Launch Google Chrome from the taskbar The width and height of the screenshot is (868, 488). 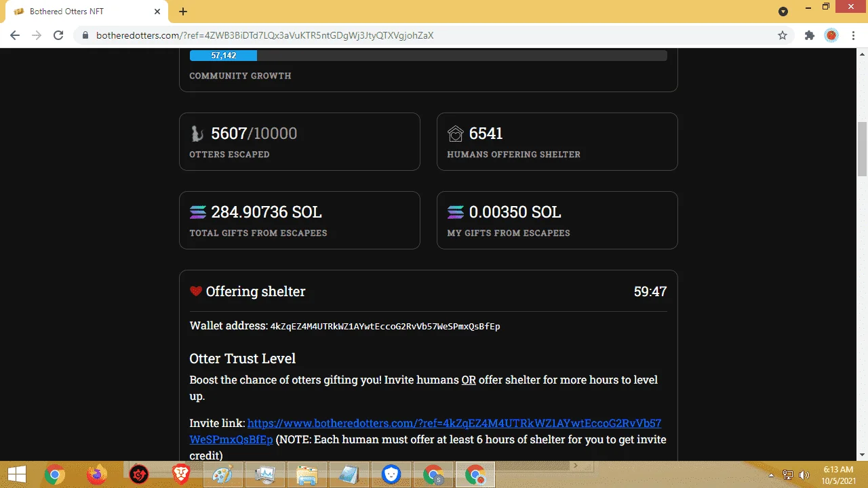pos(54,474)
